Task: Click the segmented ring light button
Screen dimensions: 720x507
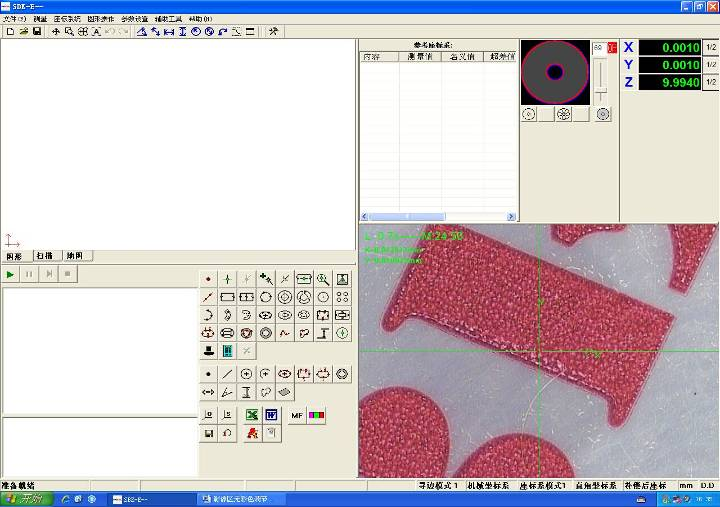Action: (563, 114)
